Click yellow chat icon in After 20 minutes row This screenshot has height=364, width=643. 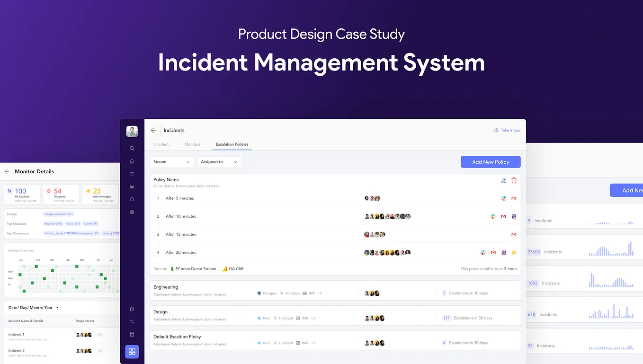click(514, 253)
